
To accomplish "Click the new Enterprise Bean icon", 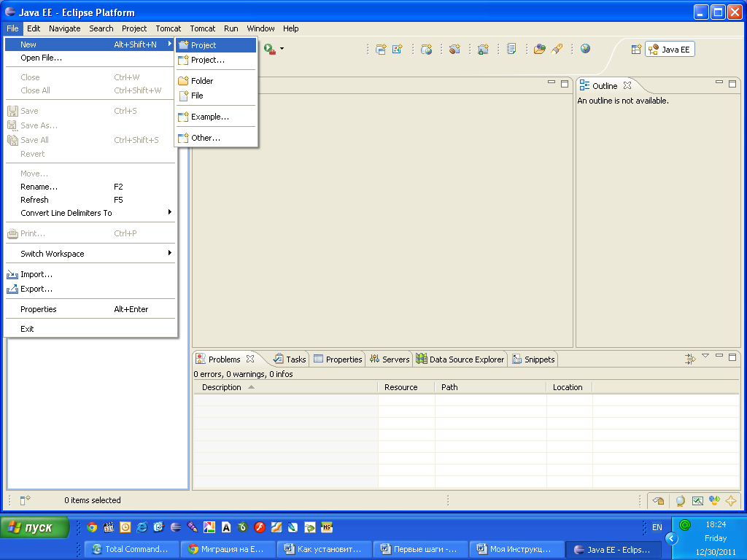I will 454,49.
